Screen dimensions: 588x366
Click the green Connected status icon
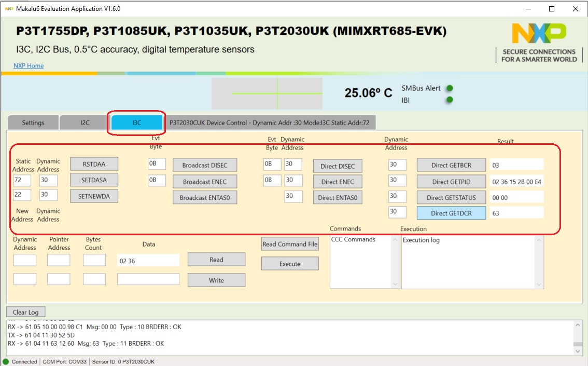(6, 361)
